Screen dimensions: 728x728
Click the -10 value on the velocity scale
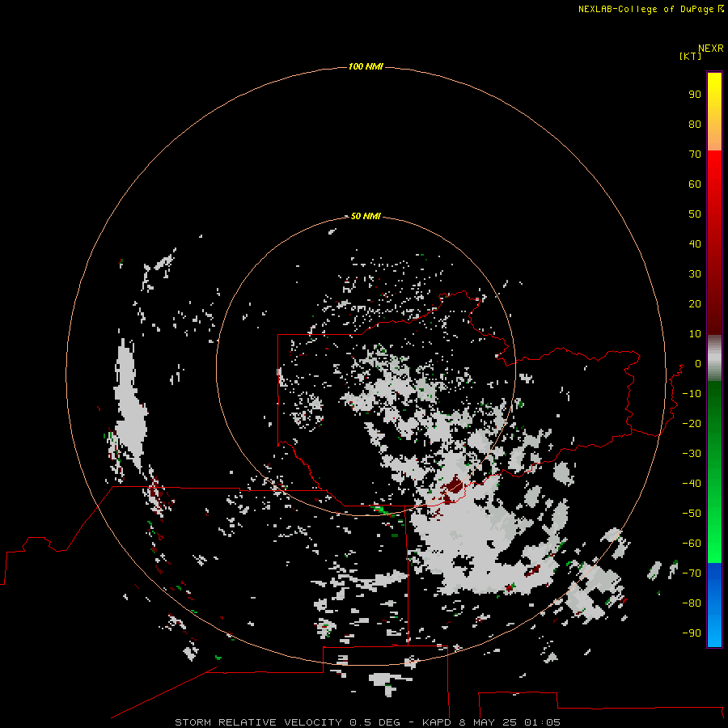692,394
